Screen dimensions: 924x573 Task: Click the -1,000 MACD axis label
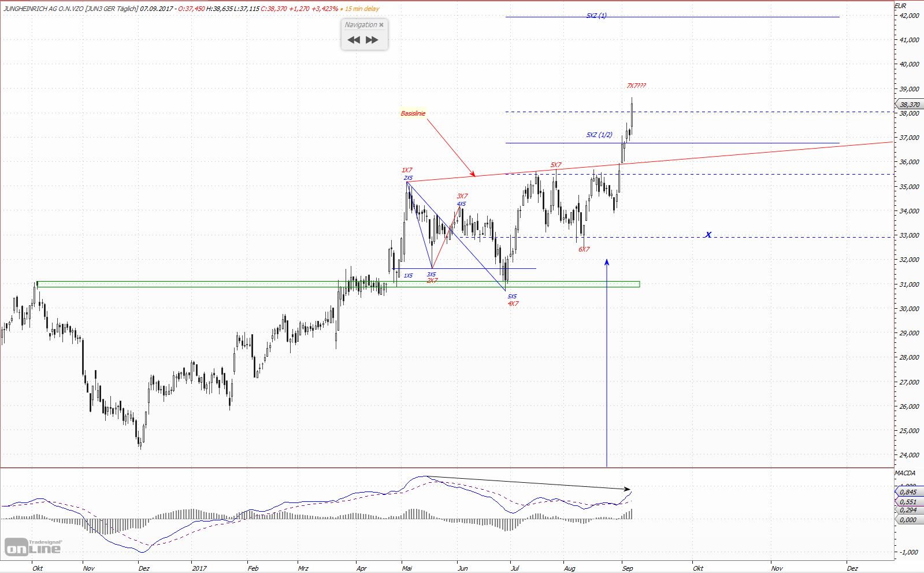tap(909, 552)
